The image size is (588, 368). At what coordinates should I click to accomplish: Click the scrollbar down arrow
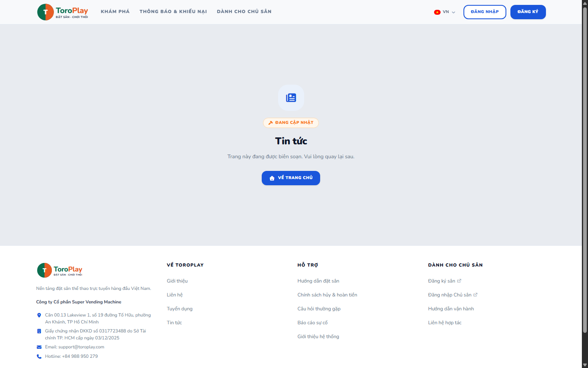pyautogui.click(x=585, y=365)
